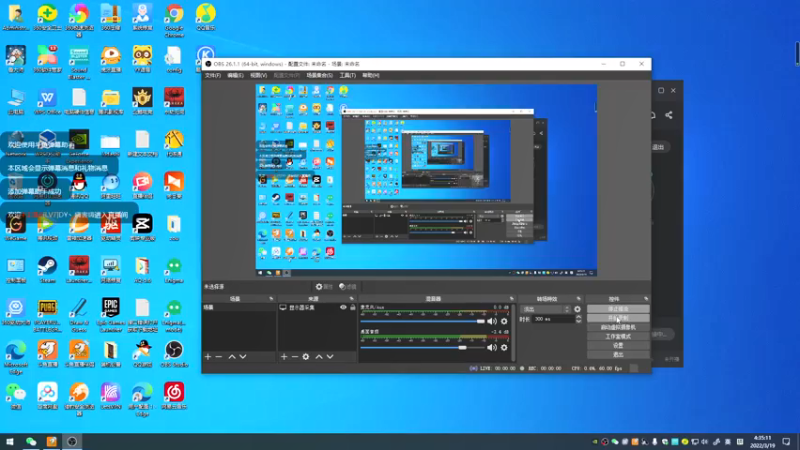Click the 时长 duration field showing 300 ms
Image resolution: width=800 pixels, height=450 pixels.
552,319
